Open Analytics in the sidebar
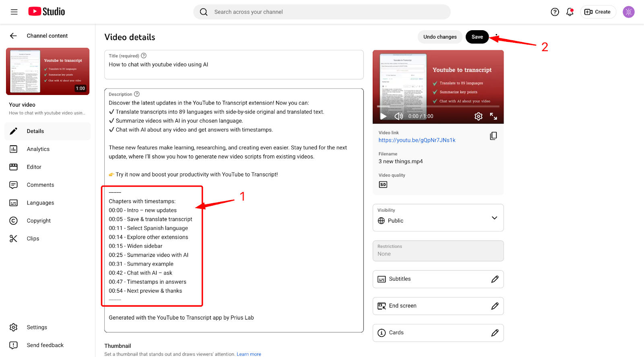This screenshot has width=644, height=357. pos(38,149)
